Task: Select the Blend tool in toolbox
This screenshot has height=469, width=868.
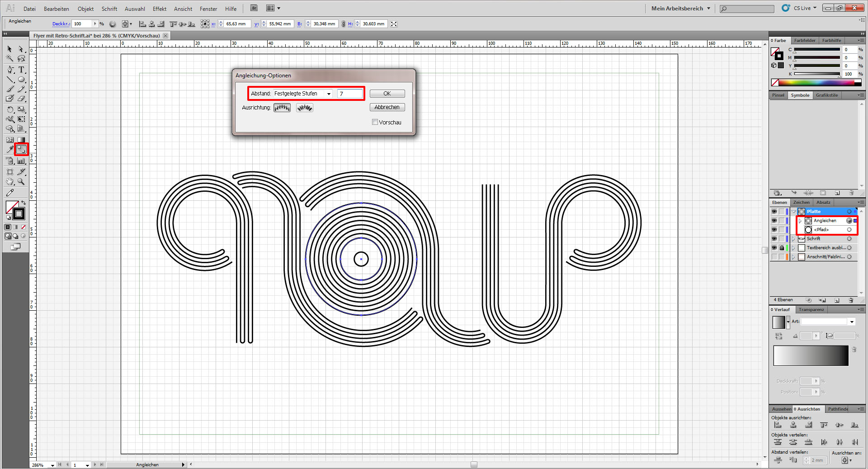Action: (21, 149)
